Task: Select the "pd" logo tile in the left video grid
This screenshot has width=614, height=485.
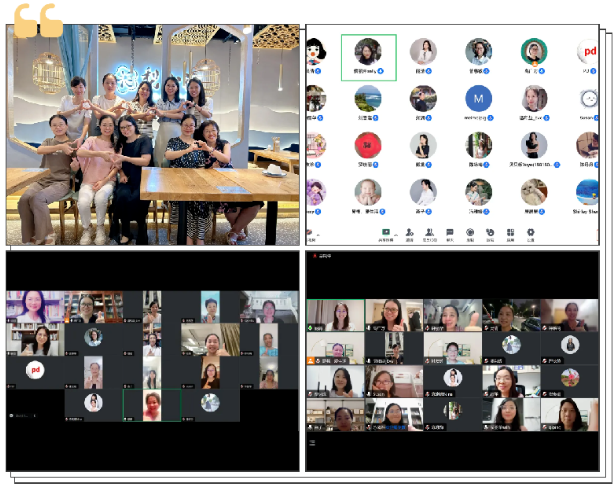Action: point(35,370)
